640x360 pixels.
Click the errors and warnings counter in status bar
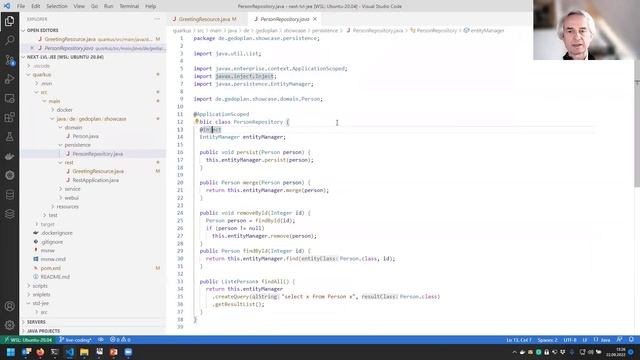(x=120, y=340)
